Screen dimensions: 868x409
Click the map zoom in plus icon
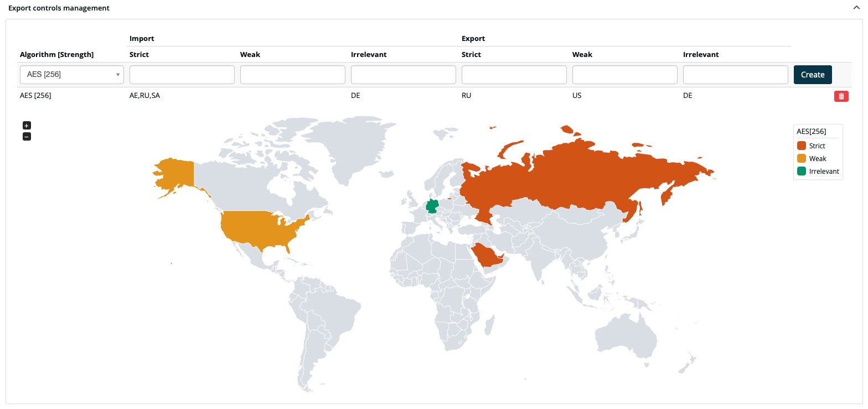coord(27,126)
